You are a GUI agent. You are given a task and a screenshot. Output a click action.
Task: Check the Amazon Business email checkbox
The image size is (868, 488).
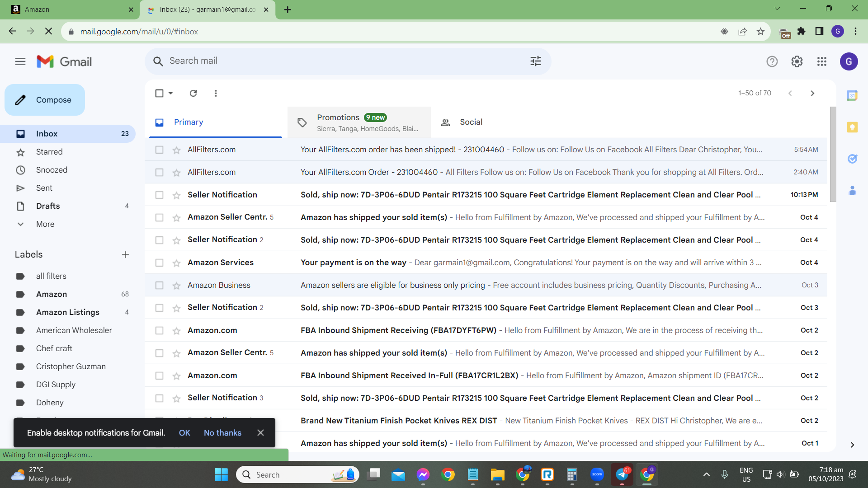click(159, 285)
